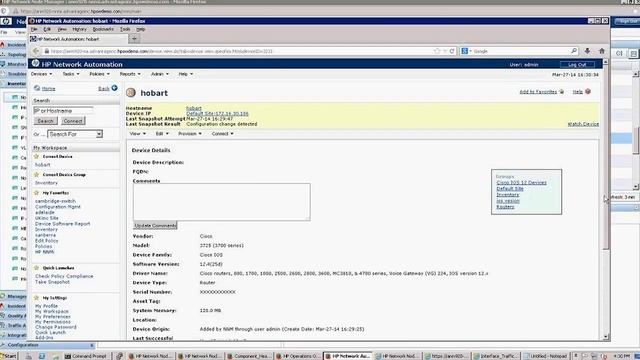
Task: Open the Help dropdown in HP menu bar
Action: (186, 74)
